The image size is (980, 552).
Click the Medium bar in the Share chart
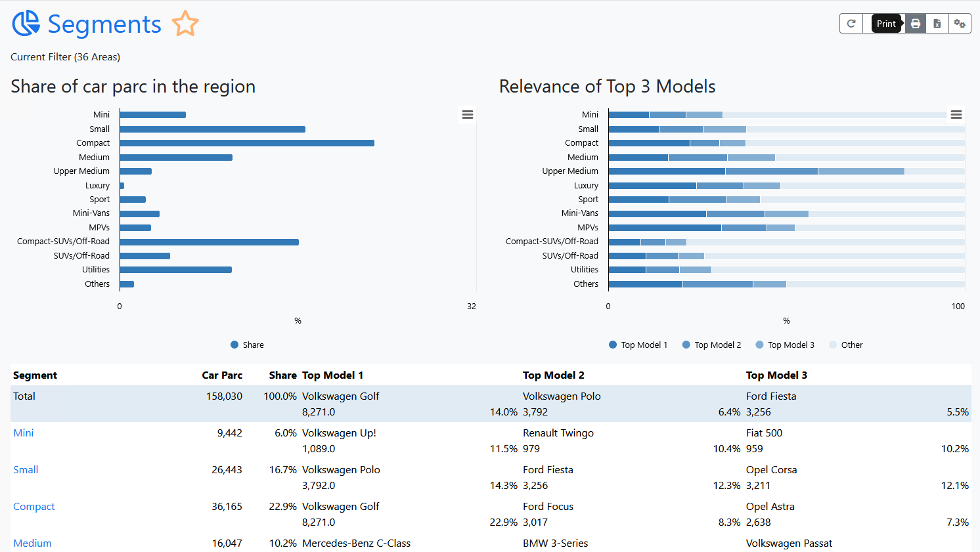tap(176, 158)
